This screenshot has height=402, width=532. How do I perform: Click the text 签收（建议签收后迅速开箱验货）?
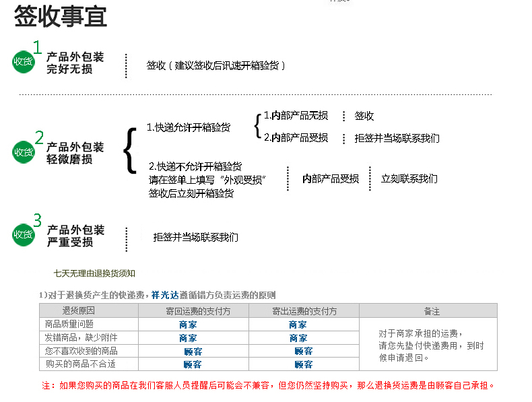click(215, 65)
